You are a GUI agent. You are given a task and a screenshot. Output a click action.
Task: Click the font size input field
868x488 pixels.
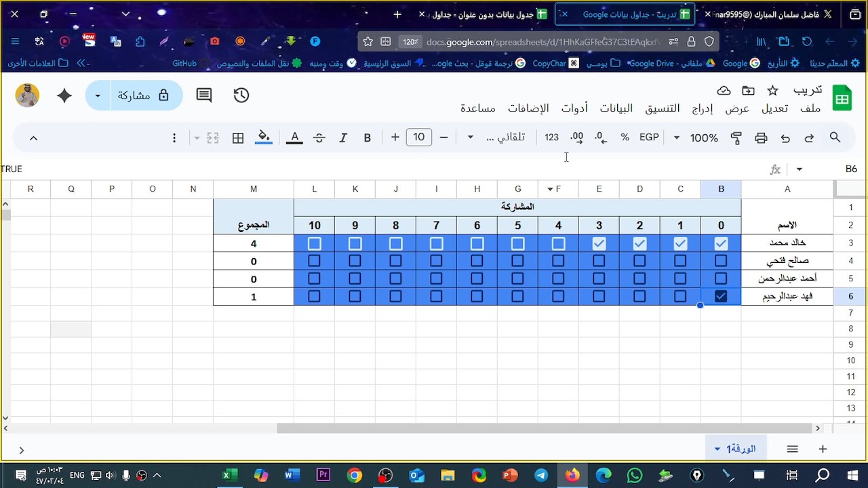[x=419, y=138]
